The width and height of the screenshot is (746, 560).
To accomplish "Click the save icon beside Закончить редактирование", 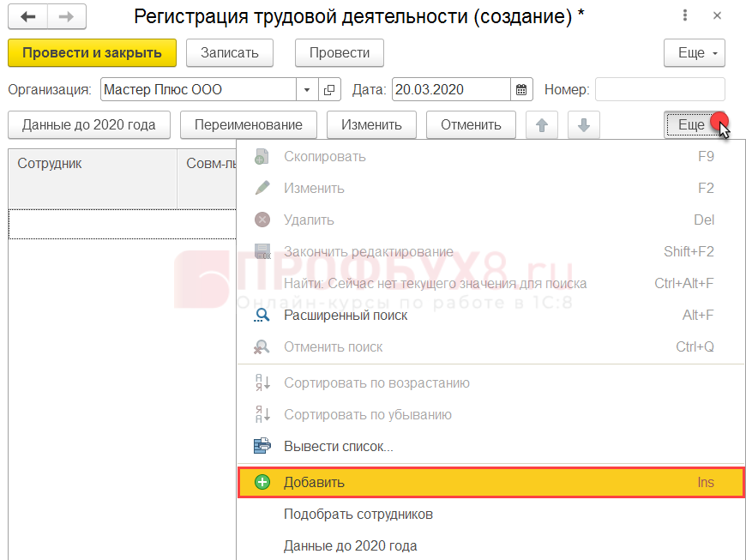I will 262,251.
